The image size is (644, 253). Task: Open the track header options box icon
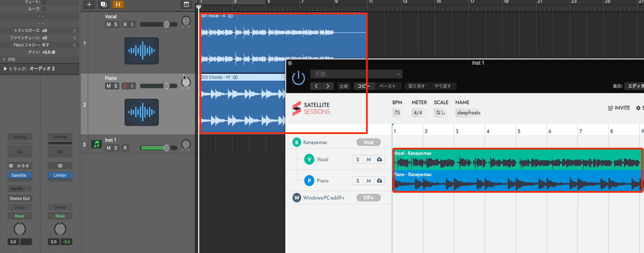(x=186, y=5)
